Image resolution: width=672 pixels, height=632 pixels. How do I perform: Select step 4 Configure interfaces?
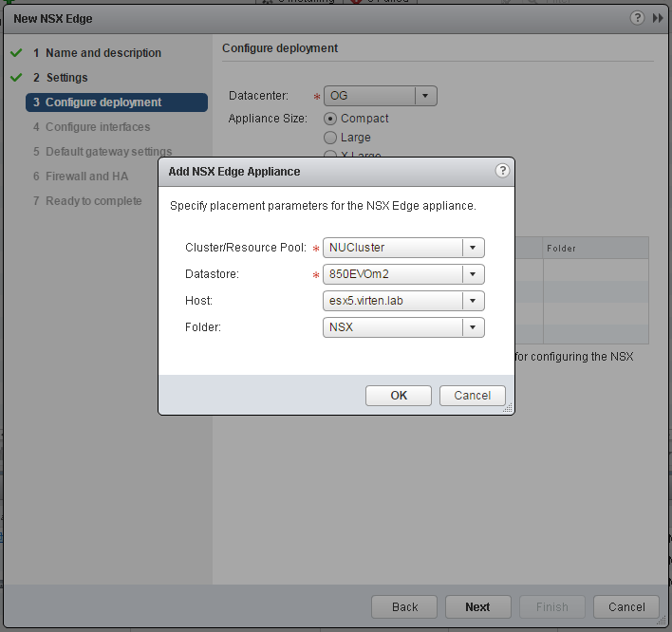click(x=92, y=127)
